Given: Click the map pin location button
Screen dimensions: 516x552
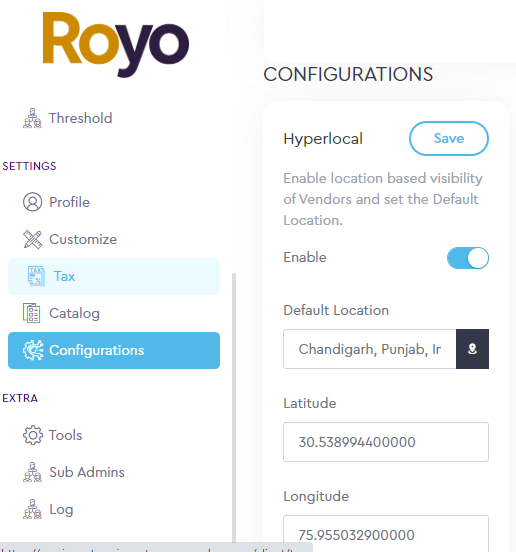Looking at the screenshot, I should (x=472, y=349).
